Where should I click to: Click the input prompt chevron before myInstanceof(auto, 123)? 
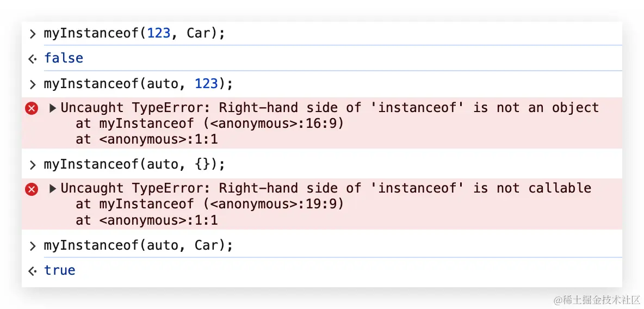[33, 84]
